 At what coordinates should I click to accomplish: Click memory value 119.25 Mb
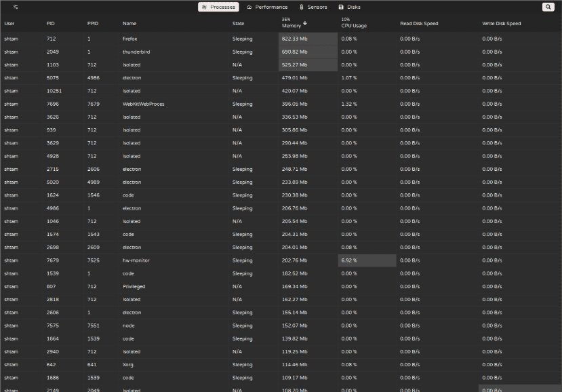[294, 352]
